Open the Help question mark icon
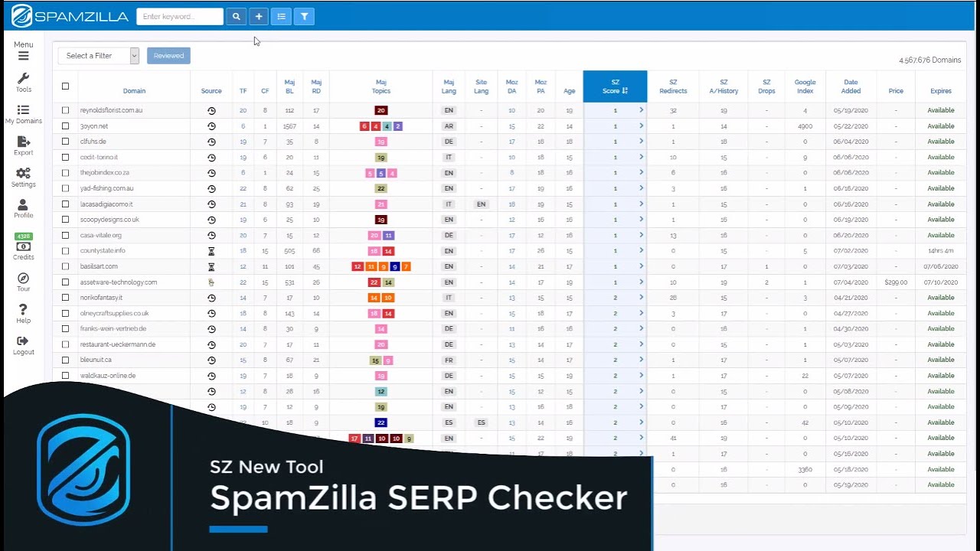The image size is (980, 551). pyautogui.click(x=23, y=309)
